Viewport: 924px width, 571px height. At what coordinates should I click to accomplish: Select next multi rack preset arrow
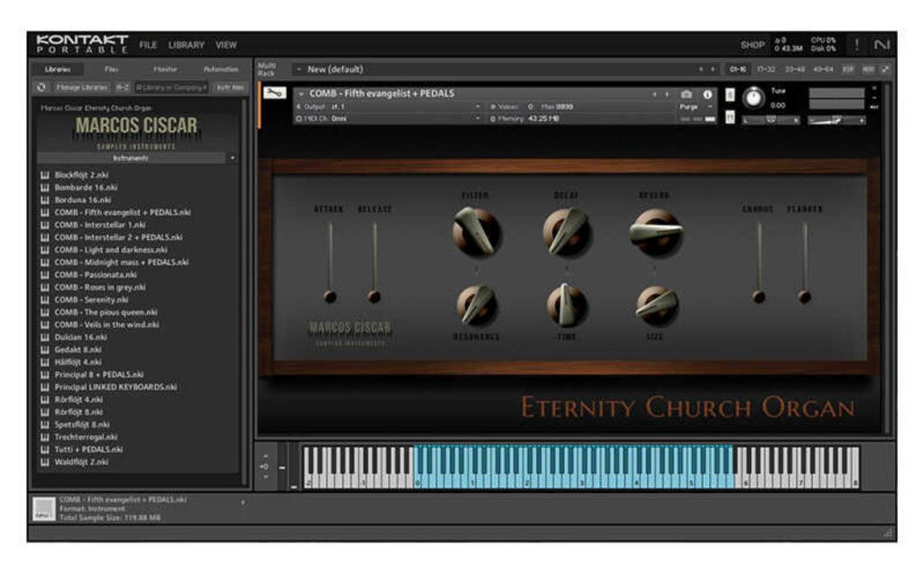pos(713,69)
